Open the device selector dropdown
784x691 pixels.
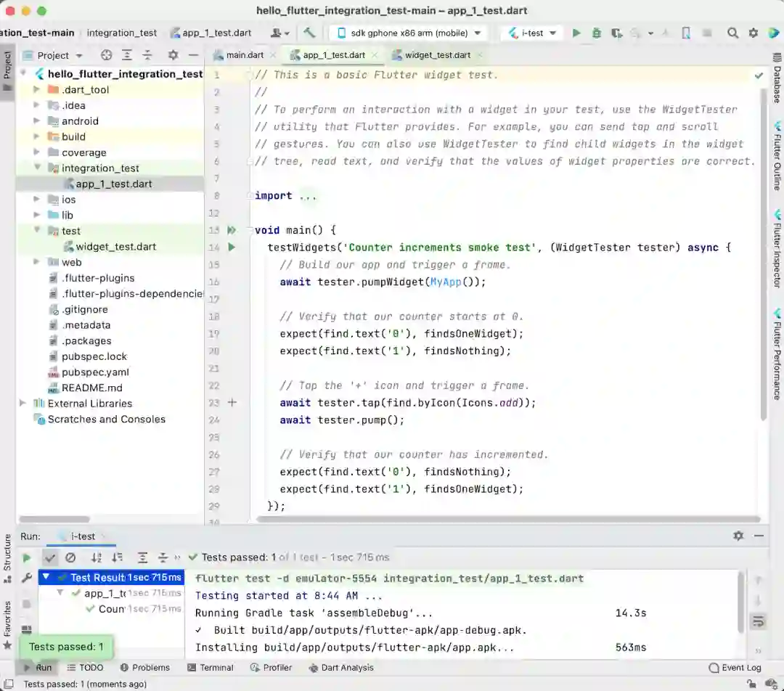[409, 33]
